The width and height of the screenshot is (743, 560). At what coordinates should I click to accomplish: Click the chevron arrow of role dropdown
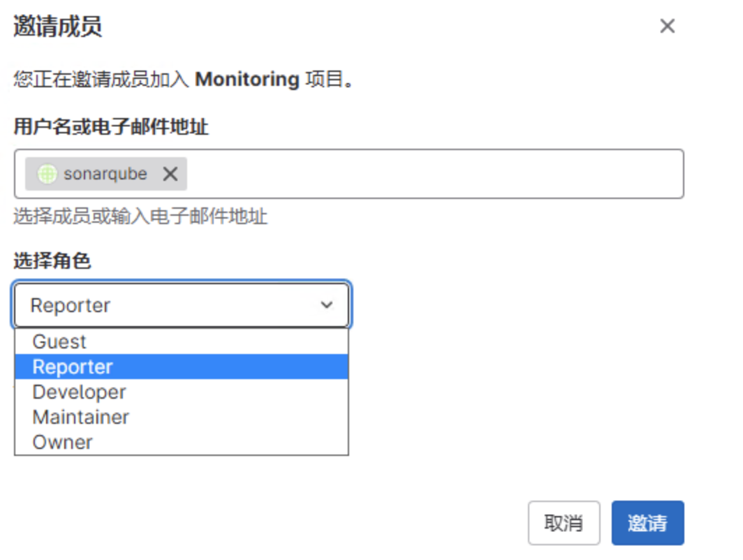point(327,304)
